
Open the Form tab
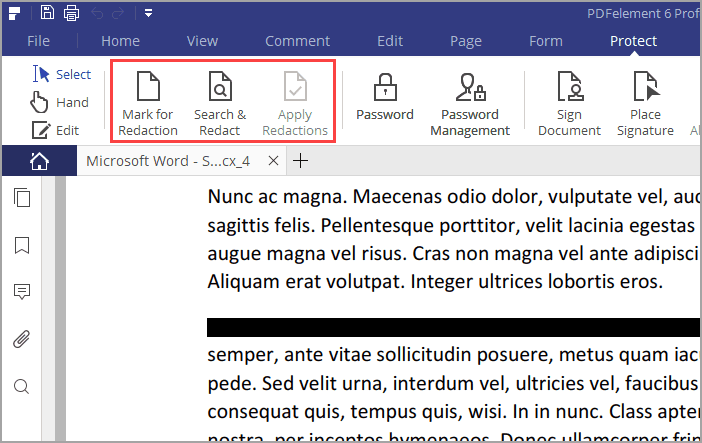click(546, 41)
